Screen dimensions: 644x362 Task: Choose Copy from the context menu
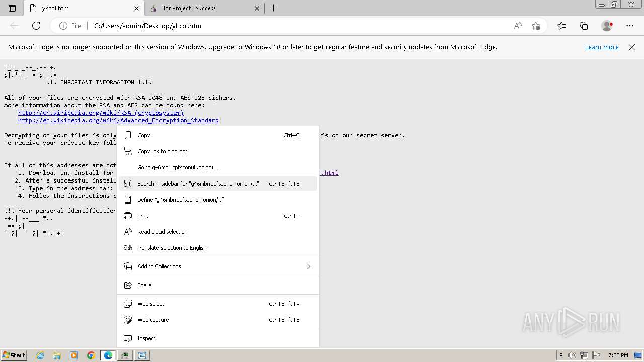coord(218,135)
